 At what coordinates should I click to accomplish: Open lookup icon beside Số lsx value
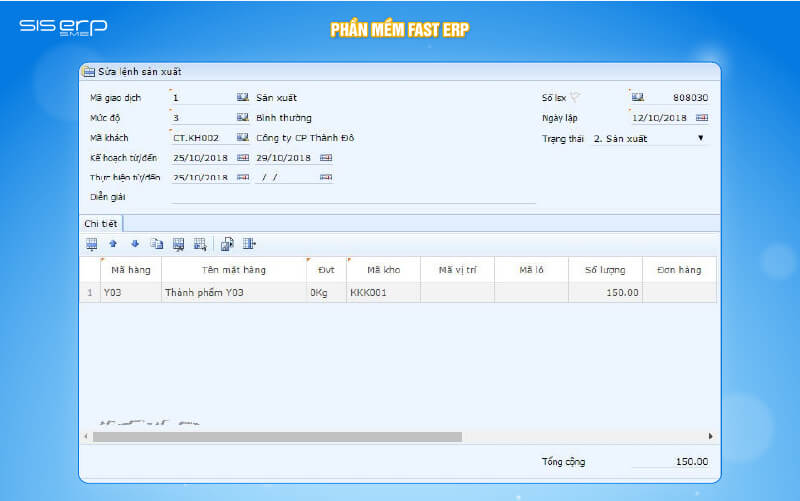(x=638, y=97)
